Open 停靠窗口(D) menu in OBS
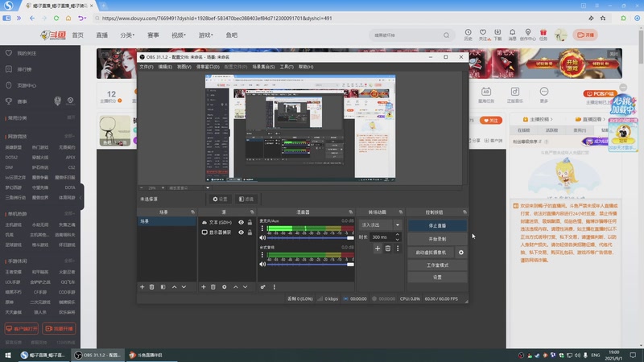 coord(208,67)
